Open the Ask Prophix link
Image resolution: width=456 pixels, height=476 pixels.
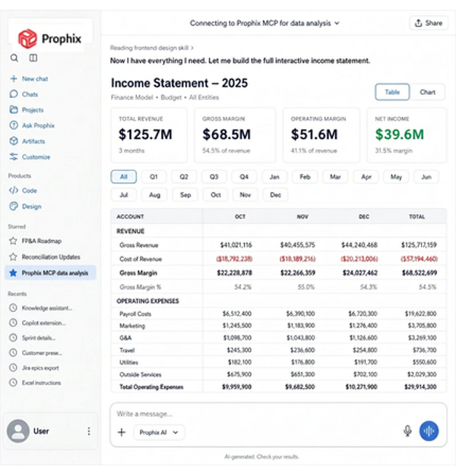(x=38, y=125)
